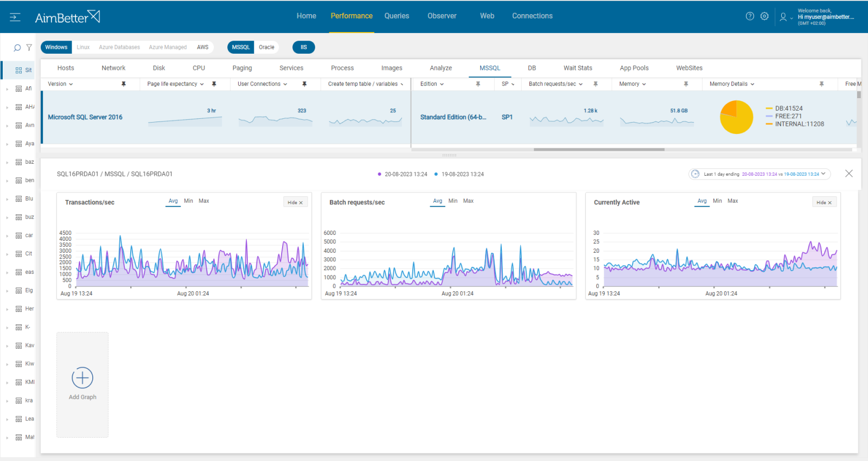Pin the Version column
868x461 pixels.
(124, 84)
